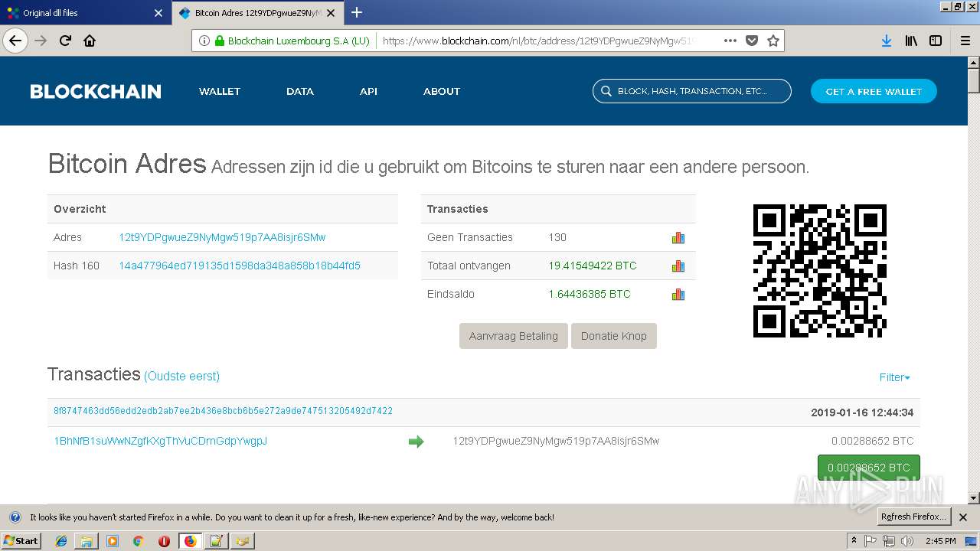The width and height of the screenshot is (980, 551).
Task: Click the block search input field
Action: tap(692, 91)
